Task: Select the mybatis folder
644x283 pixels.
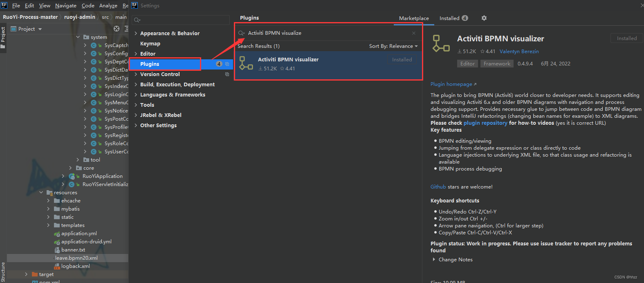Action: click(x=70, y=209)
